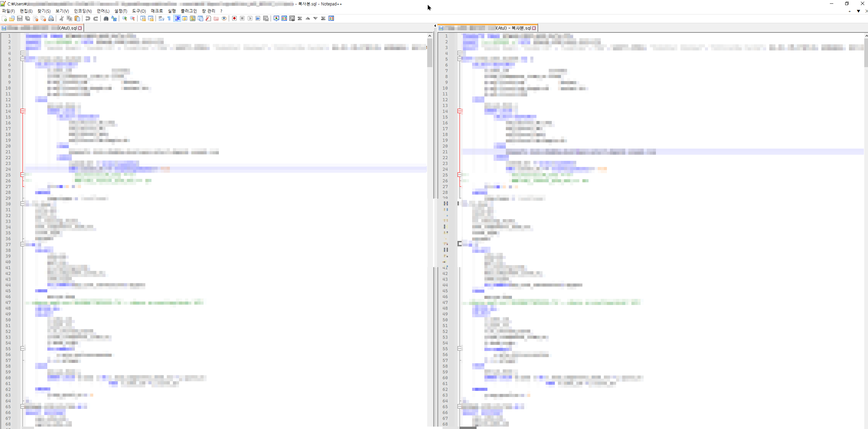This screenshot has height=429, width=868.
Task: Start macro recording with red dot icon
Action: pos(234,18)
